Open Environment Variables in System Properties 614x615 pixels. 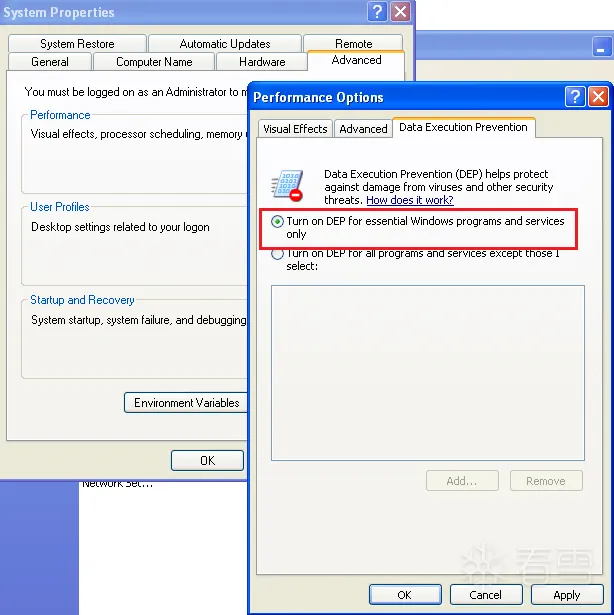[x=186, y=402]
